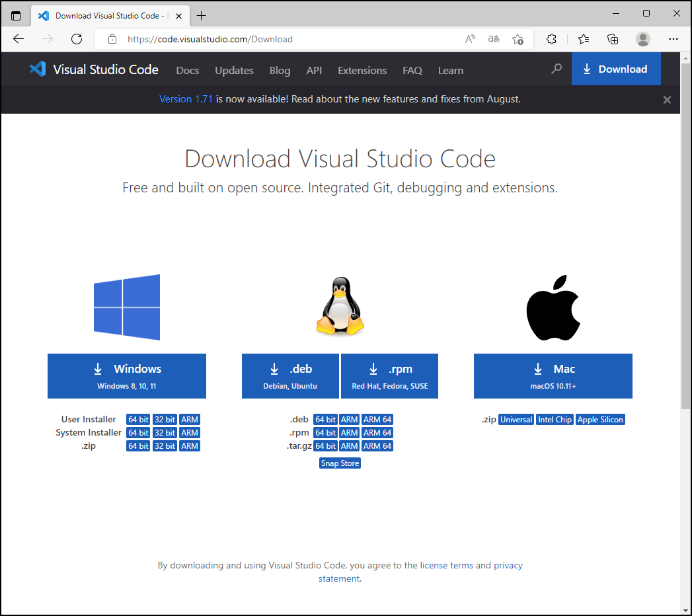The width and height of the screenshot is (692, 616).
Task: Open tab actions menu icon
Action: [16, 16]
